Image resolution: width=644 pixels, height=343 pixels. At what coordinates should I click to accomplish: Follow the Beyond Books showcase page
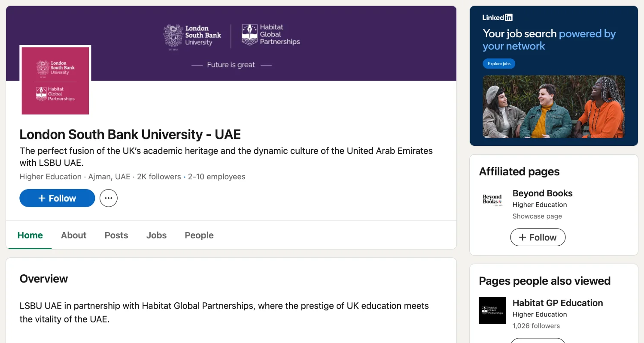[538, 237]
